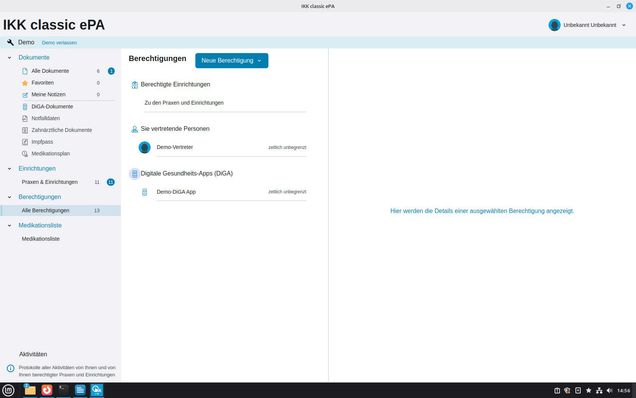
Task: Click the star tray icon
Action: click(589, 390)
